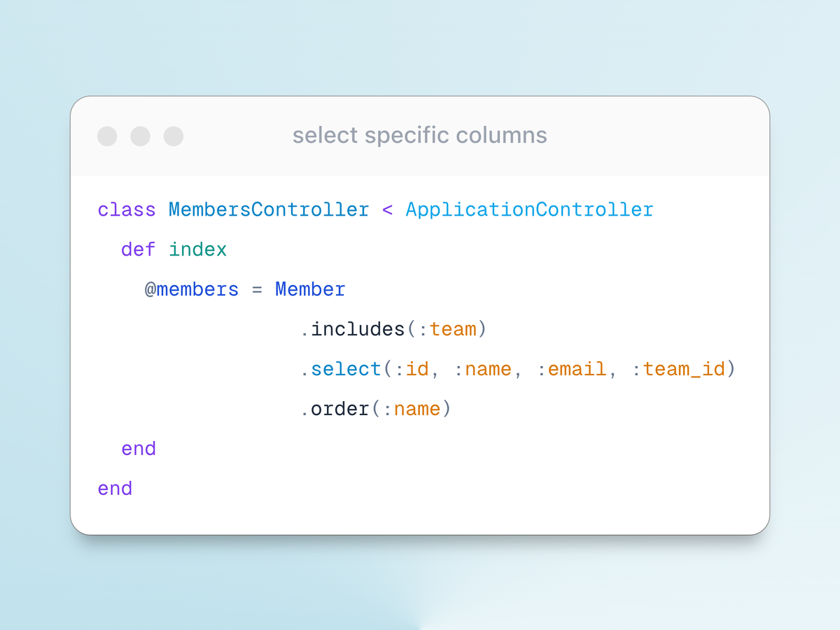
Task: Click the order method call
Action: [x=340, y=409]
